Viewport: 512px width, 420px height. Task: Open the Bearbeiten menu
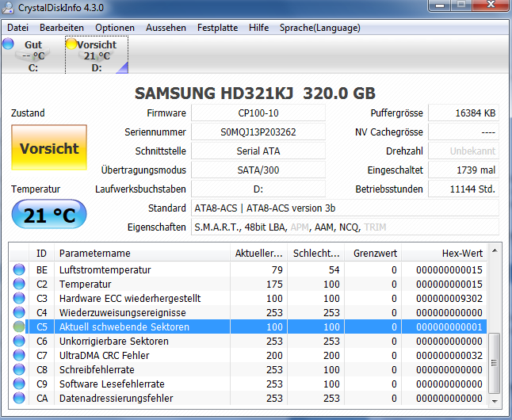(62, 28)
